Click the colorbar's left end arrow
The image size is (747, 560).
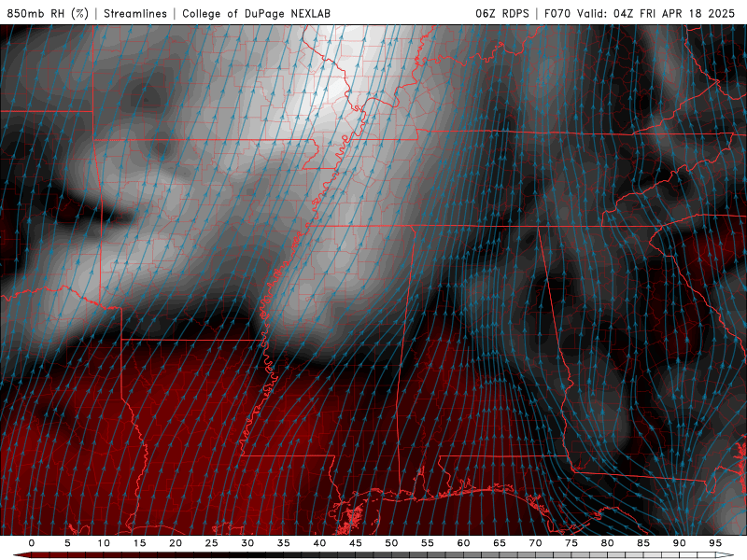coord(21,555)
